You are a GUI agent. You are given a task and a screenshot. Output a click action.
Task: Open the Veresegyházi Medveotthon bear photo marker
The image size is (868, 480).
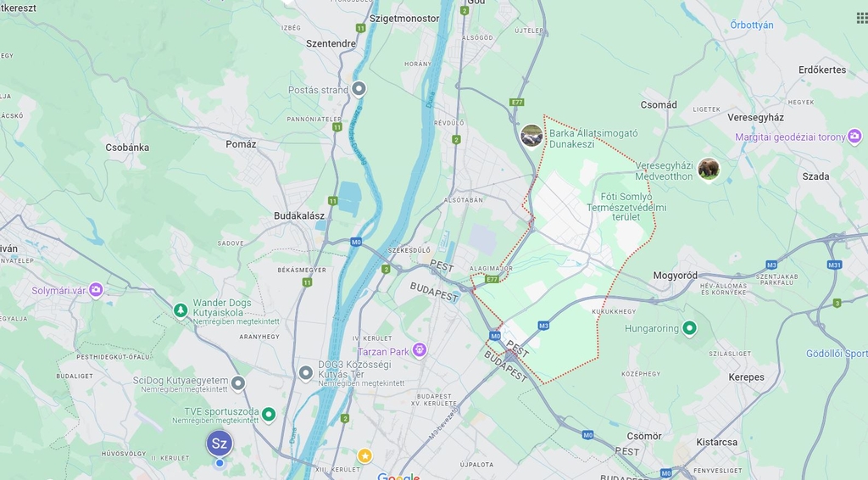point(708,170)
